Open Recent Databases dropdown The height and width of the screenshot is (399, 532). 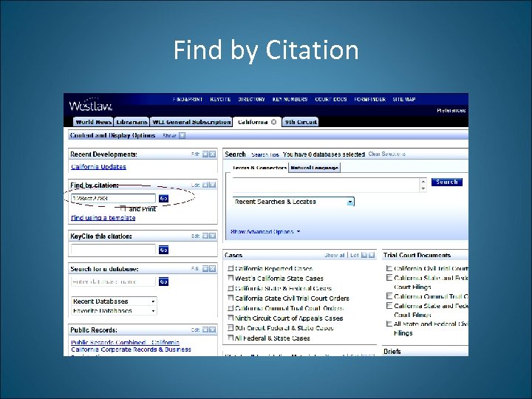click(153, 301)
